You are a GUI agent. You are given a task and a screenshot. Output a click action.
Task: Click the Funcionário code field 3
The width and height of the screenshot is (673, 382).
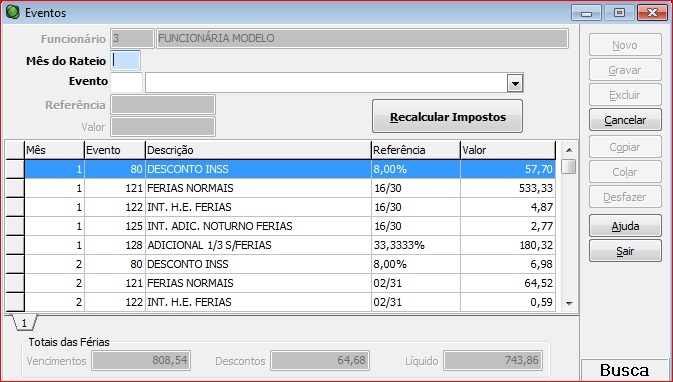pos(132,38)
